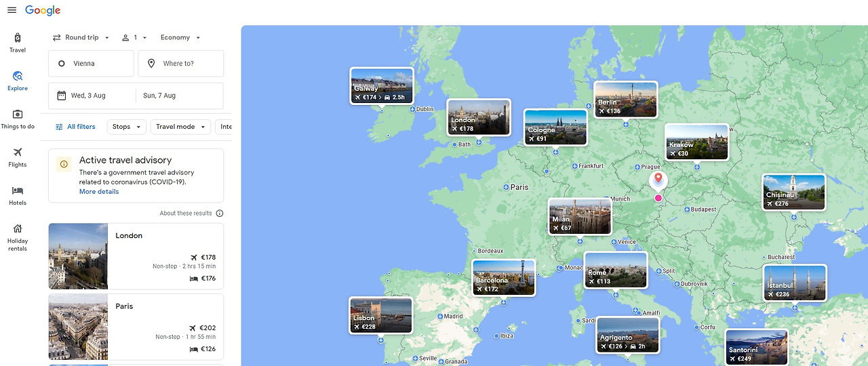The width and height of the screenshot is (868, 366).
Task: Select the Chișinău map card
Action: (x=793, y=192)
